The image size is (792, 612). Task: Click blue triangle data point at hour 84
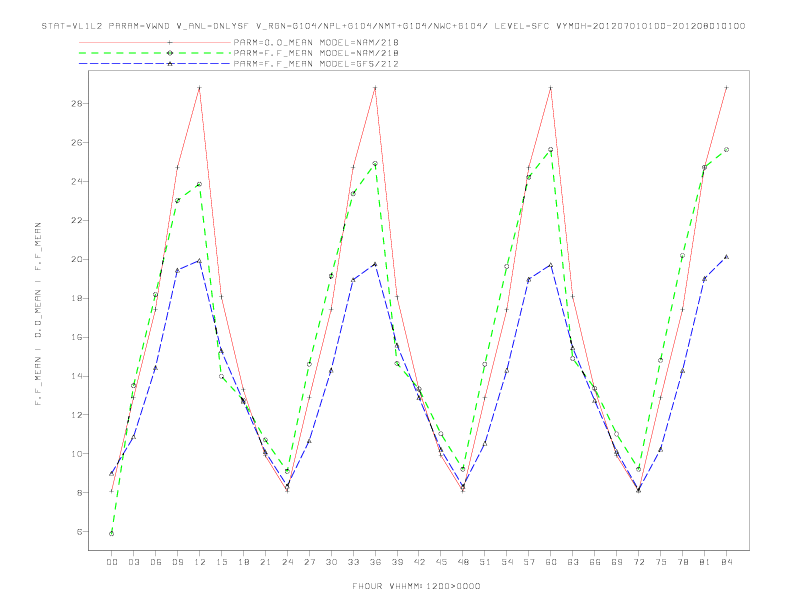726,257
